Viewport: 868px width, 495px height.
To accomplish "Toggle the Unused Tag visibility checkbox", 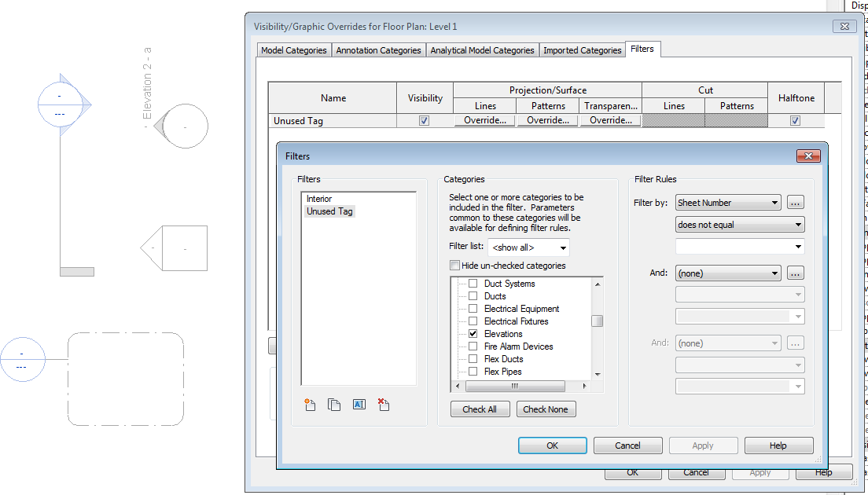I will coord(424,120).
